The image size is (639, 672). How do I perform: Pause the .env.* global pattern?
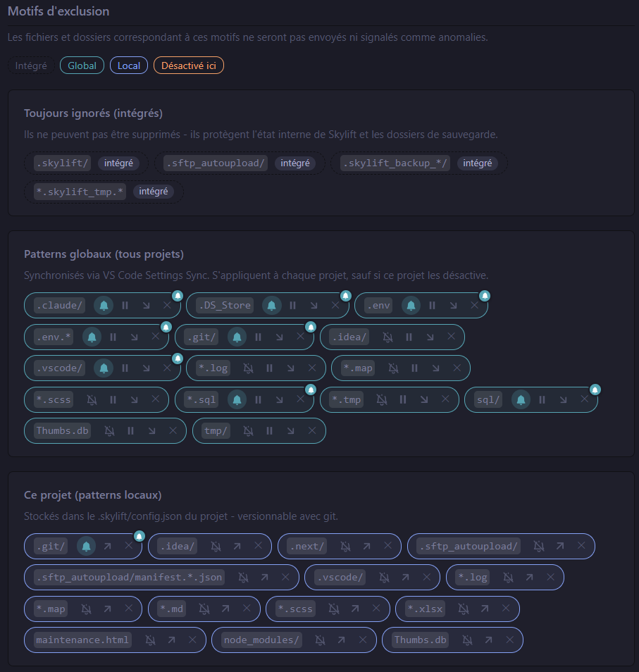click(113, 337)
